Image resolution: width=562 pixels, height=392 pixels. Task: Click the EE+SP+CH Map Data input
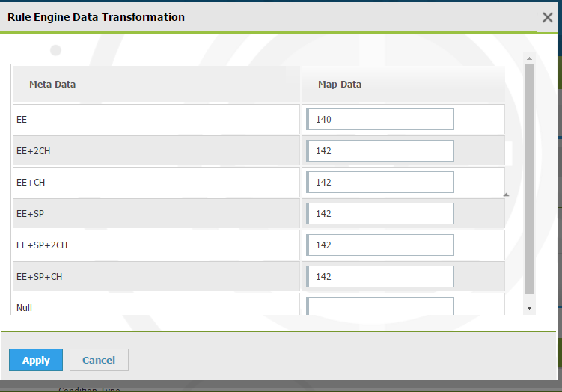click(x=380, y=277)
